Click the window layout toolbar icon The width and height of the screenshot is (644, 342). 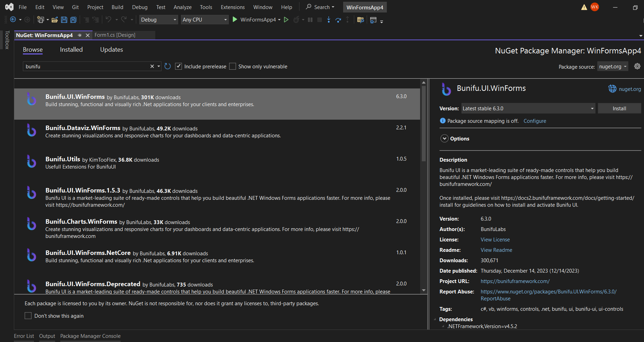tap(373, 20)
